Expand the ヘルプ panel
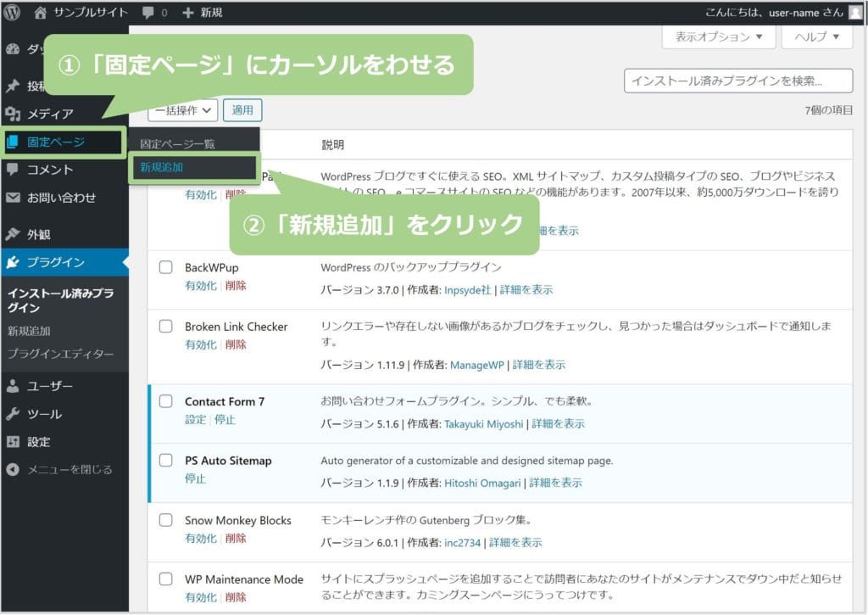Screen dimensions: 868x615 817,36
